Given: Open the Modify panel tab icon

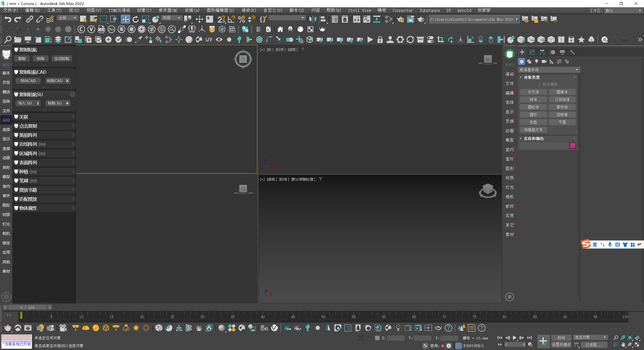Looking at the screenshot, I should coord(532,52).
